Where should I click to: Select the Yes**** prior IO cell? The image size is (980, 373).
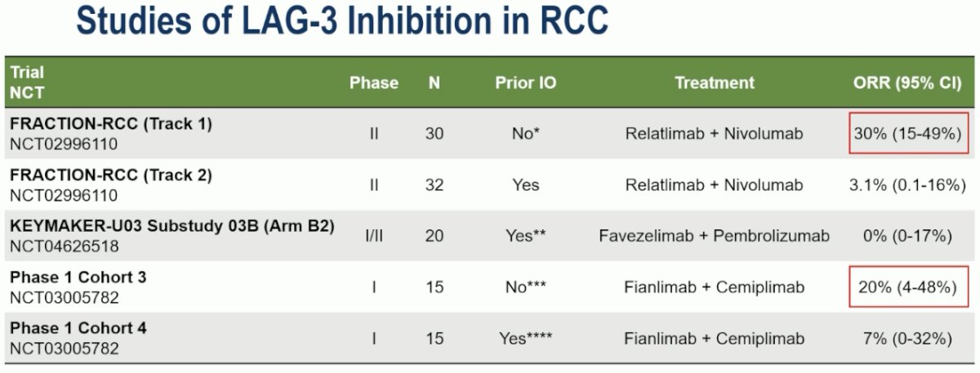(x=525, y=338)
